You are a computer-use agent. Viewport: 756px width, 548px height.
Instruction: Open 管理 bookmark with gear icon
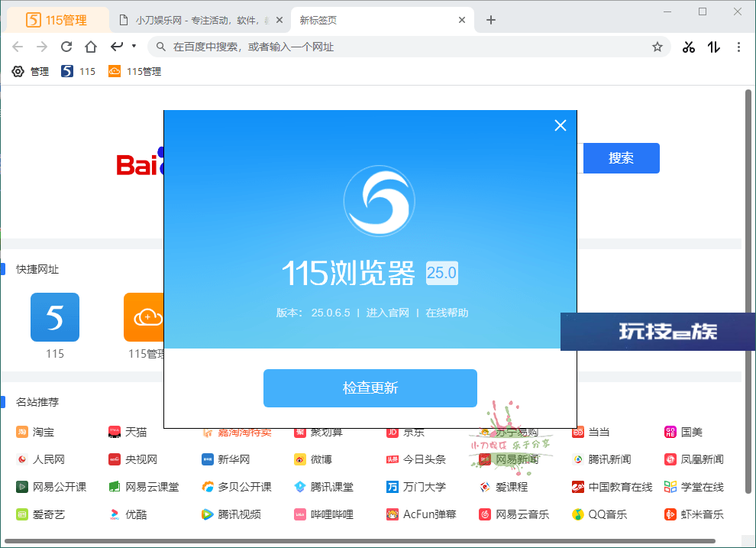click(31, 71)
